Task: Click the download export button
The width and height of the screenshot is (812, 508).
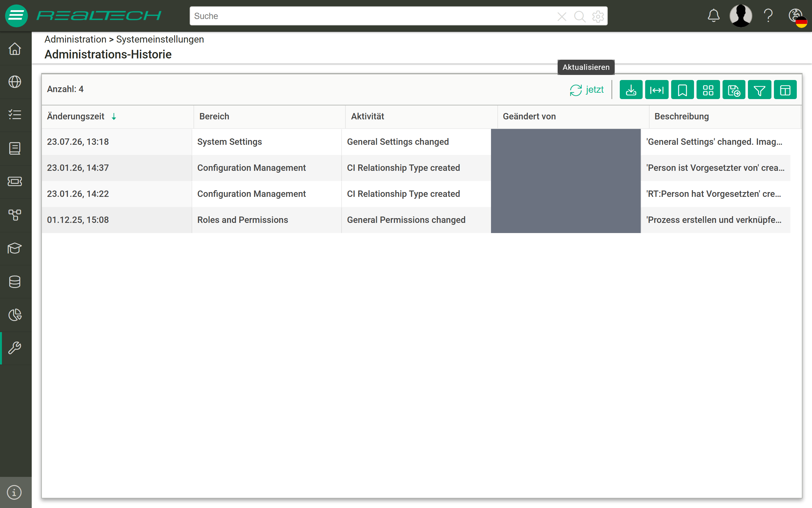Action: click(631, 90)
